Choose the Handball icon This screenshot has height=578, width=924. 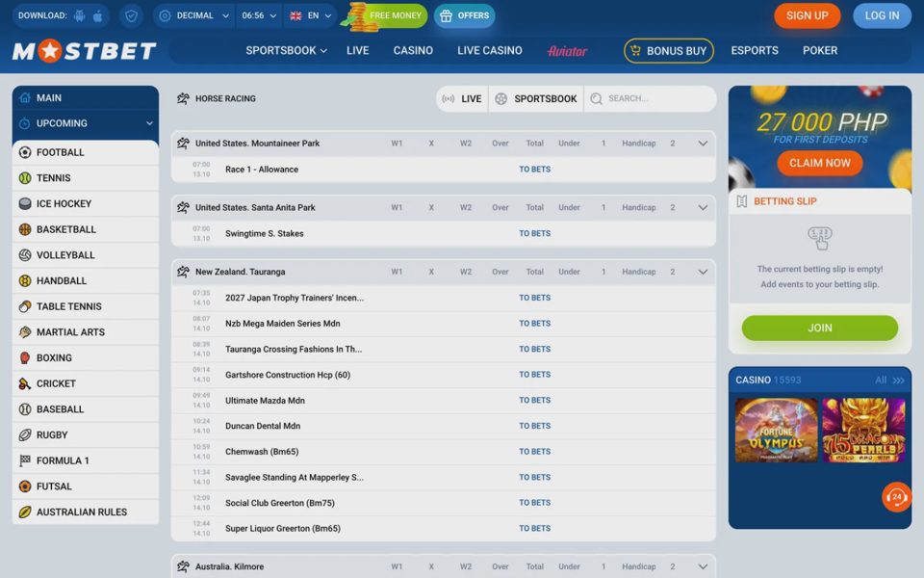point(25,280)
